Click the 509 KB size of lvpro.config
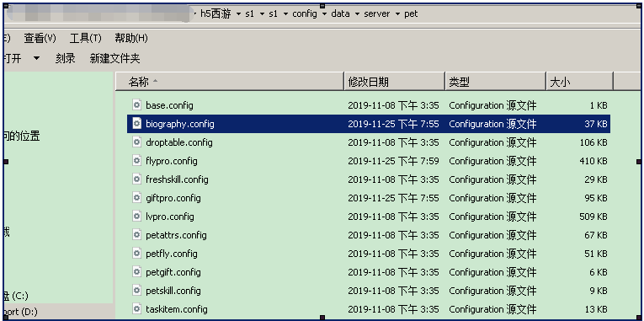 coord(593,217)
